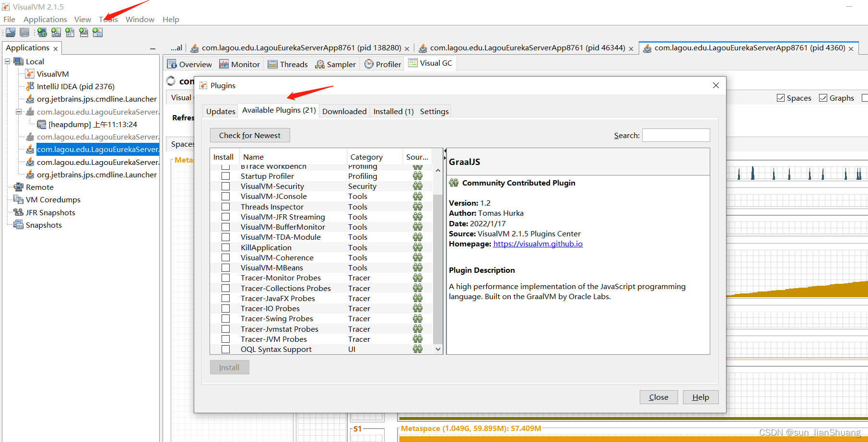
Task: Click the Load Snapshot toolbar icon
Action: [x=11, y=32]
